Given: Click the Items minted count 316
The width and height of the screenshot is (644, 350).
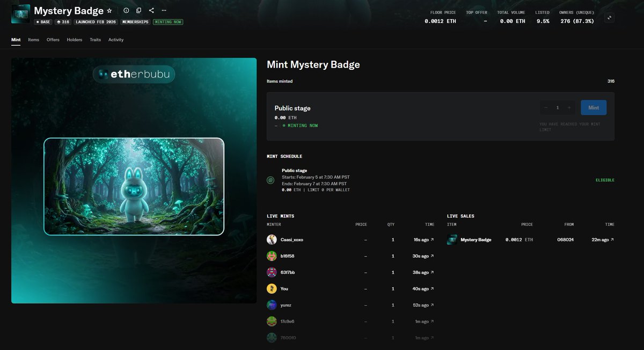Looking at the screenshot, I should pos(611,82).
